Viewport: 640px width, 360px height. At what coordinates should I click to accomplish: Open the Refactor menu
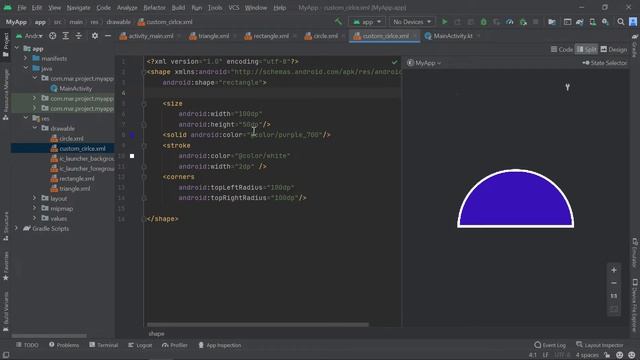pyautogui.click(x=154, y=8)
